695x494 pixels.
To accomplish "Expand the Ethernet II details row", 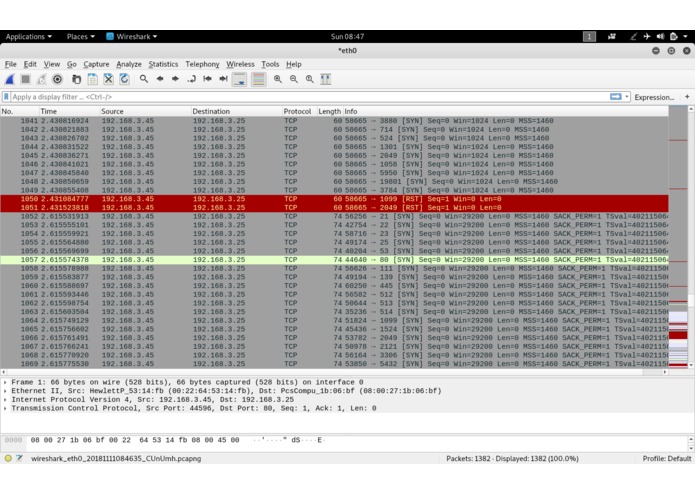I will coord(5,391).
